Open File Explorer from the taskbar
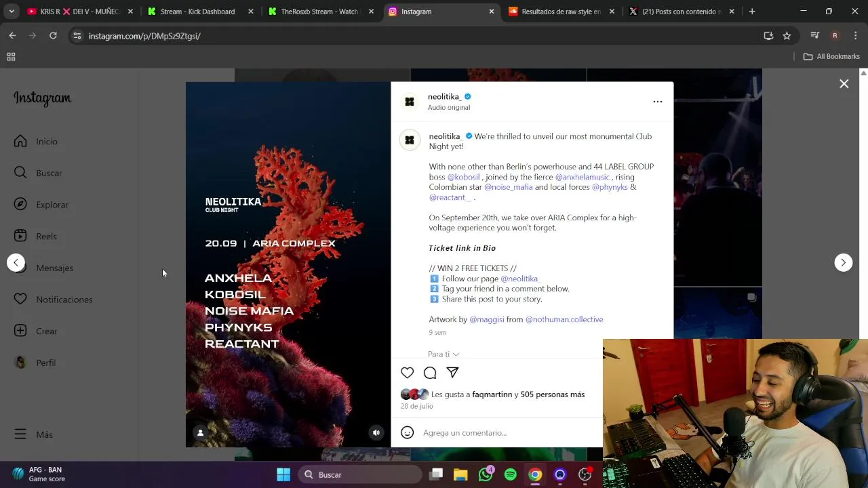868x488 pixels. pyautogui.click(x=460, y=474)
